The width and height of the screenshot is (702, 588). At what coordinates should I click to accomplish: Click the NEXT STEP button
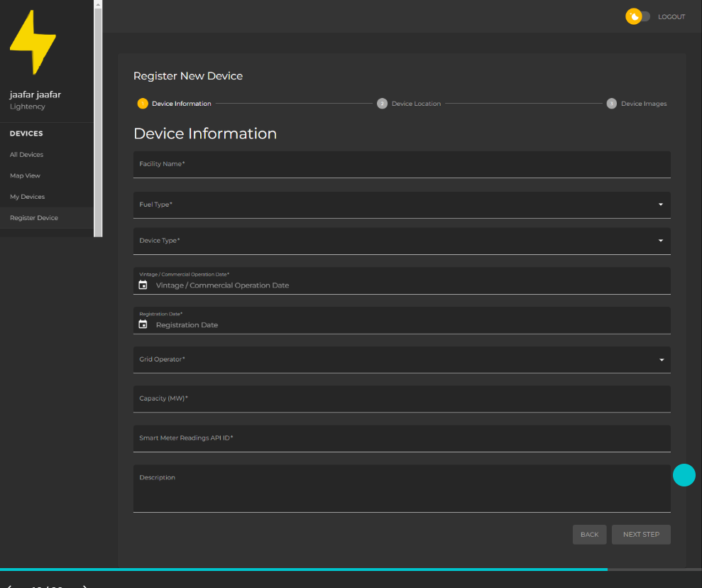pyautogui.click(x=641, y=534)
